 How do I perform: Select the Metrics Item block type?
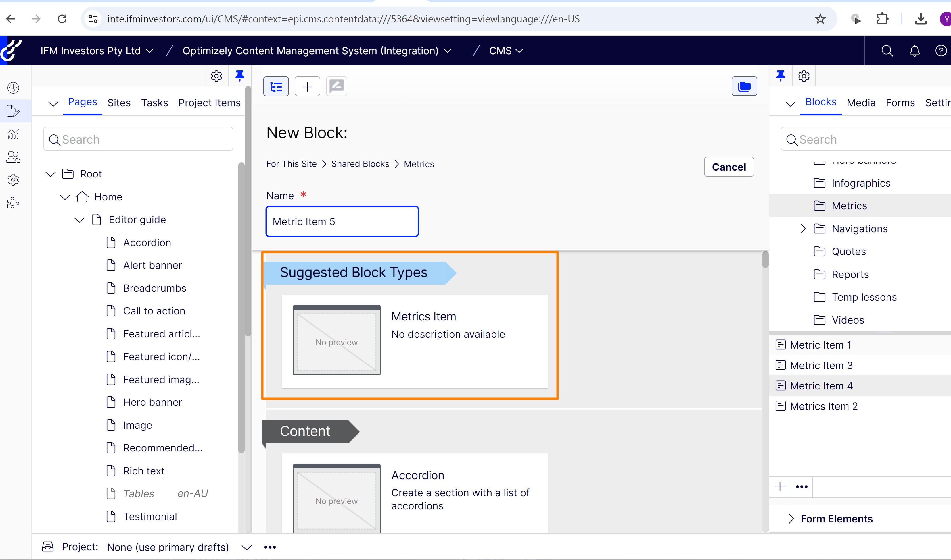414,341
